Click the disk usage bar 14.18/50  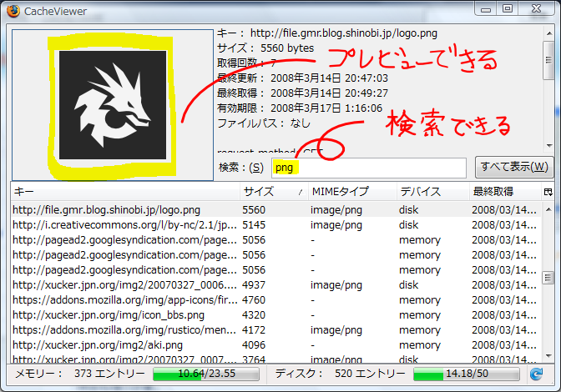(467, 374)
